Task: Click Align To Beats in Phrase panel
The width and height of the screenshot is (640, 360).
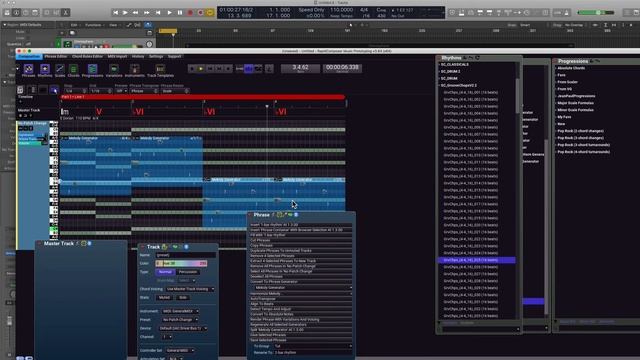Action: pos(301,304)
